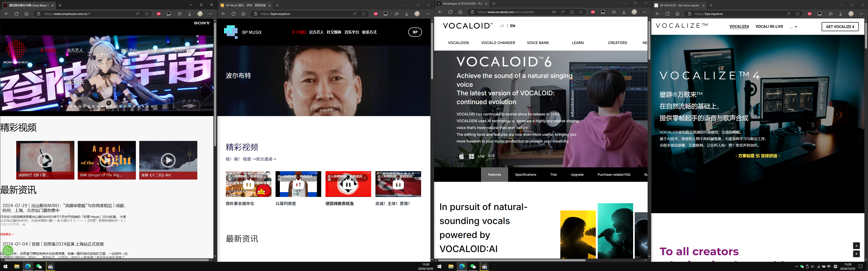Open the profile avatar in BP MusiX window
The height and width of the screenshot is (271, 868).
pos(417,14)
